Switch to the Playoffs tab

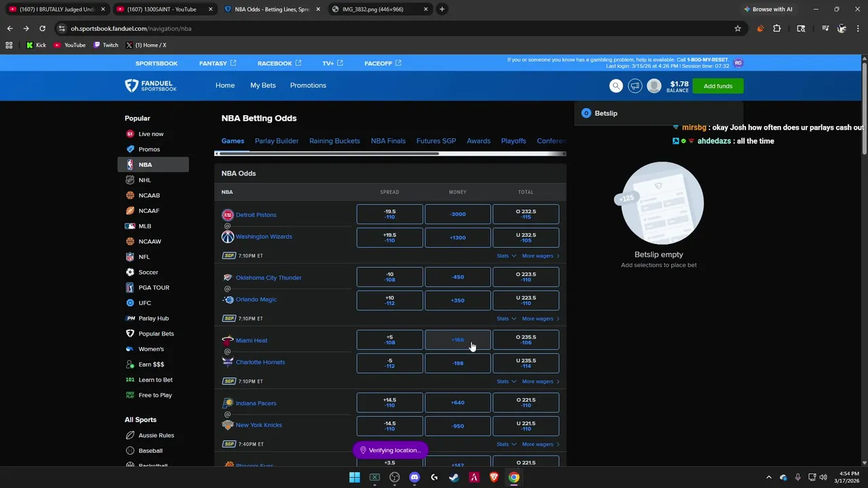(x=513, y=141)
